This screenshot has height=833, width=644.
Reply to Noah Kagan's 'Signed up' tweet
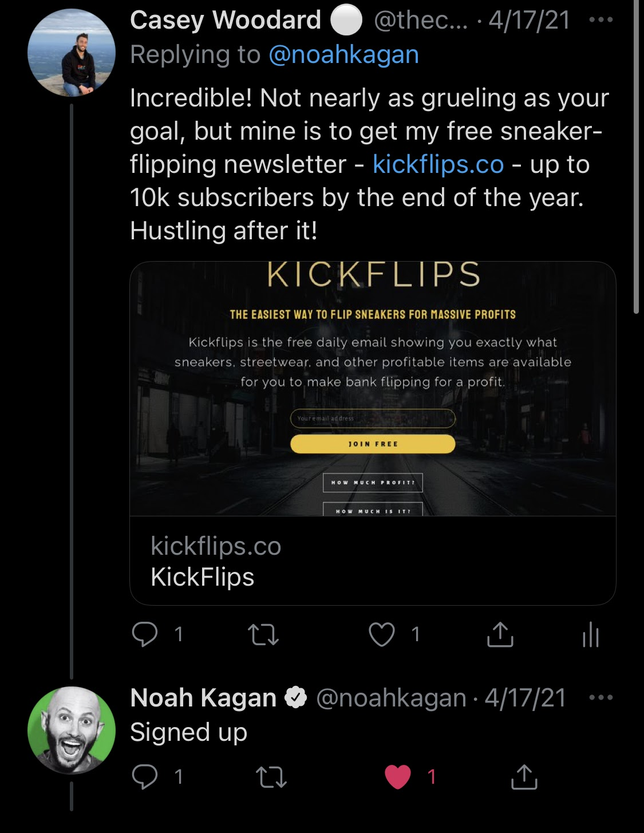145,777
